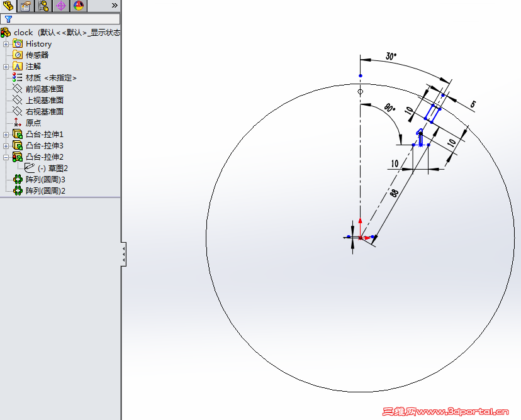
Task: Select the 原点 origin icon
Action: [17, 123]
